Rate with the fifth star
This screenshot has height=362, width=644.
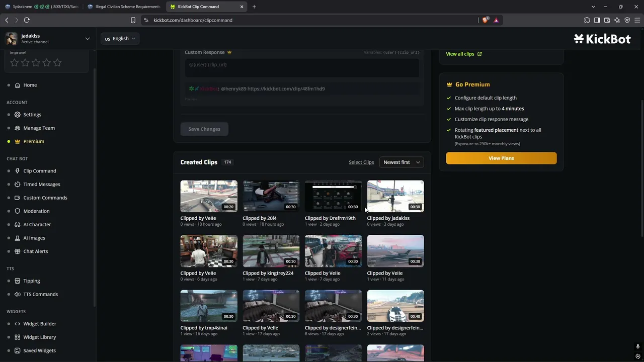57,63
